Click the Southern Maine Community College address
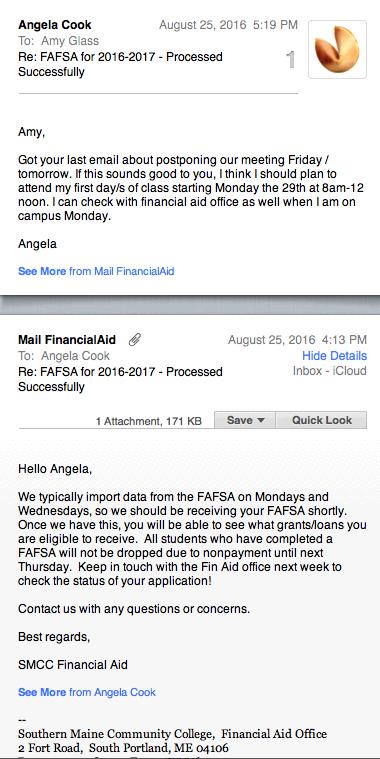The height and width of the screenshot is (759, 380). click(172, 741)
